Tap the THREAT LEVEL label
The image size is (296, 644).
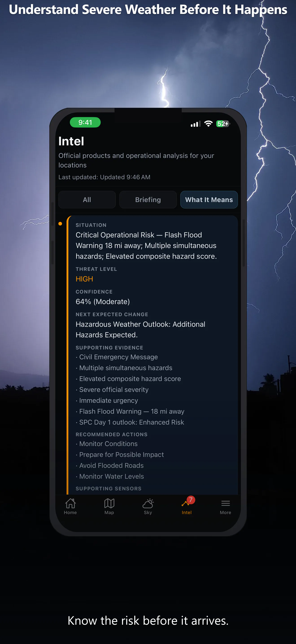coord(96,269)
